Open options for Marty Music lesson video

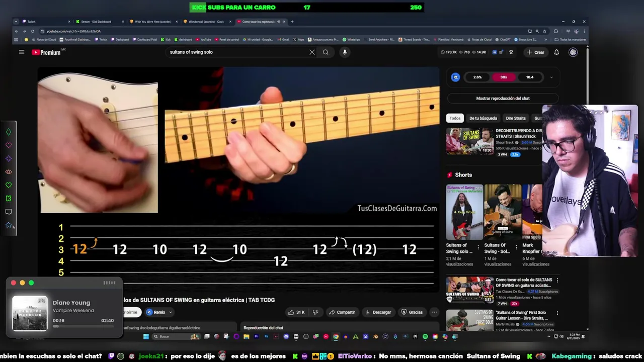[x=557, y=313]
